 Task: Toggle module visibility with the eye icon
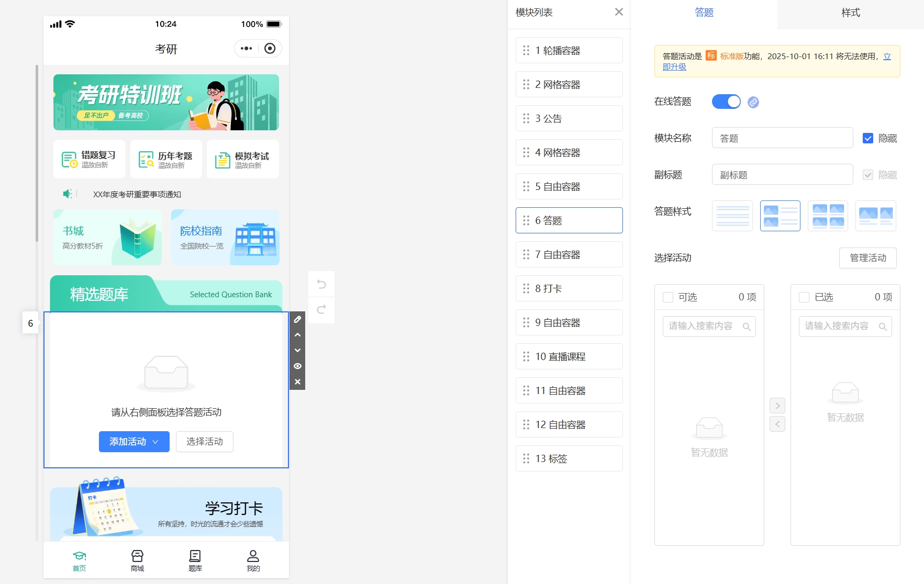[297, 366]
